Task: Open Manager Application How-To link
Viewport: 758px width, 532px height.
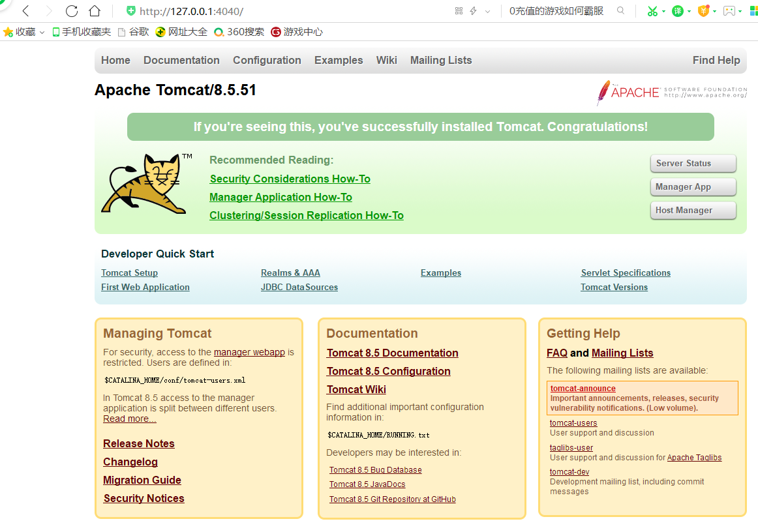Action: (x=281, y=197)
